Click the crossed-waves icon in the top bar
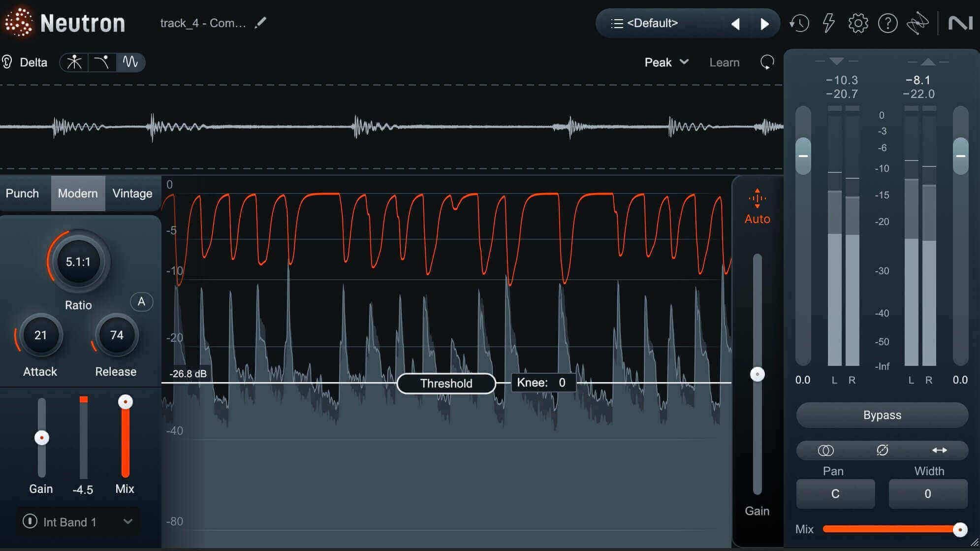This screenshot has width=980, height=551. [x=917, y=23]
